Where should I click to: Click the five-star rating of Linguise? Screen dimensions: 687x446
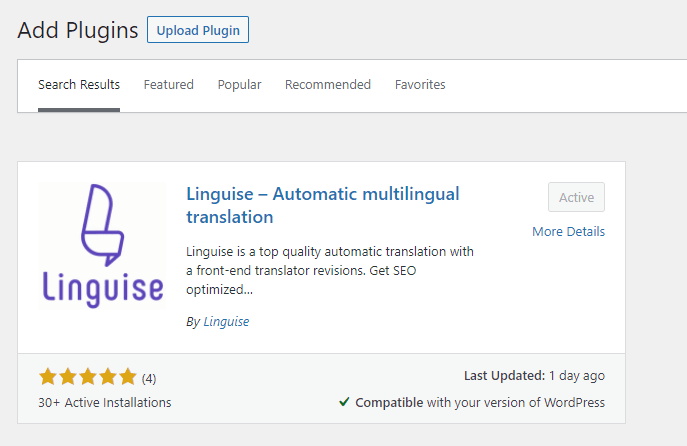[88, 377]
